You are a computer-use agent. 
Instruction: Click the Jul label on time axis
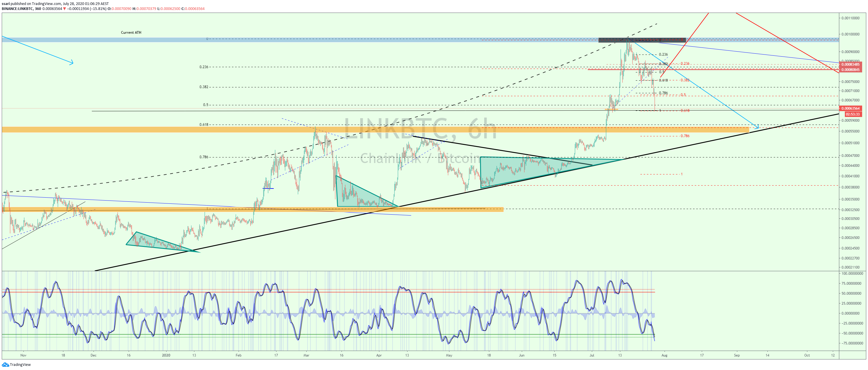click(x=592, y=355)
